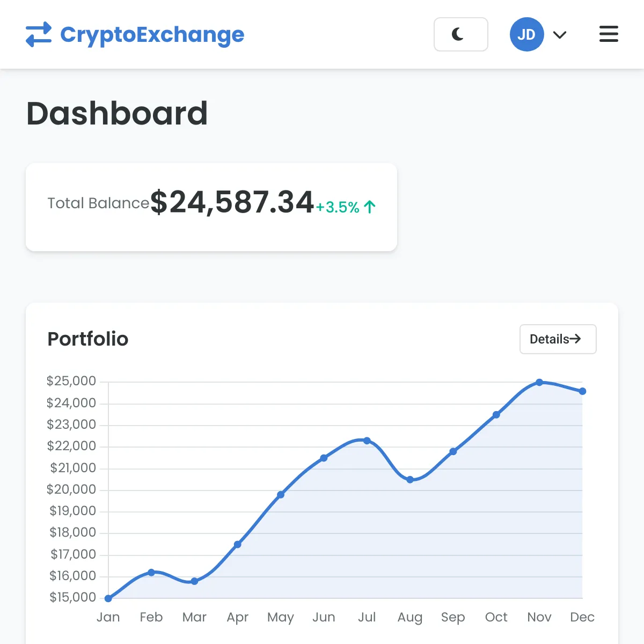This screenshot has width=644, height=644.
Task: Select the Dec data point on chart
Action: coord(582,391)
